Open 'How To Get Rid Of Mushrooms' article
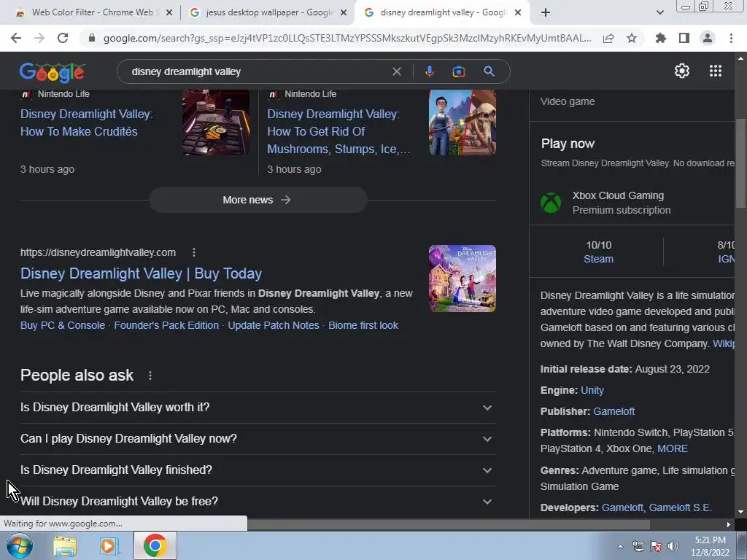The image size is (747, 560). (x=338, y=131)
